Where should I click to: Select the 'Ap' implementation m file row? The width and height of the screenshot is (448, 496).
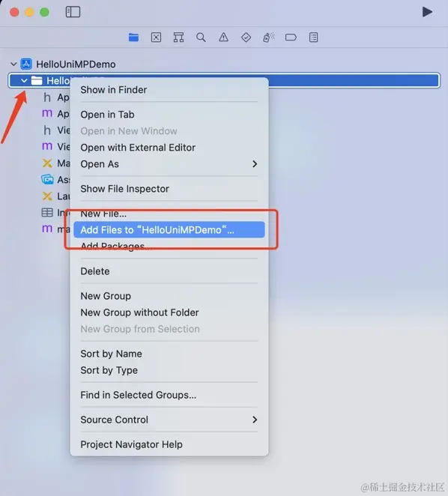(55, 114)
